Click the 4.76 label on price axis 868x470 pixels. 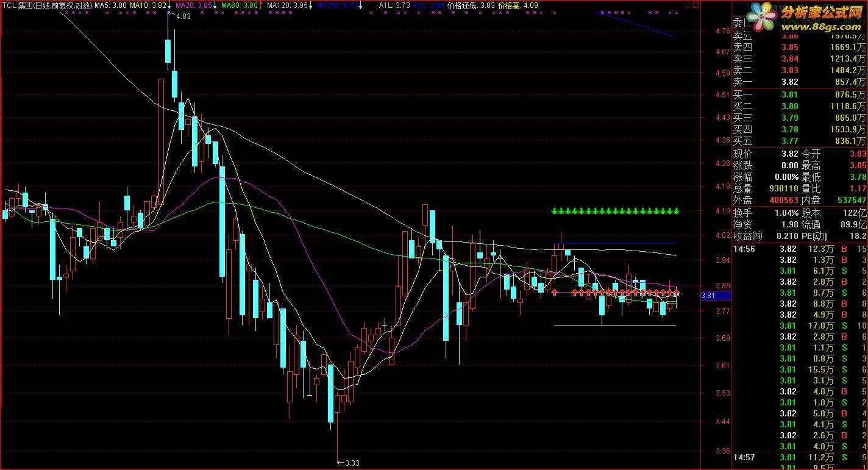pos(724,31)
